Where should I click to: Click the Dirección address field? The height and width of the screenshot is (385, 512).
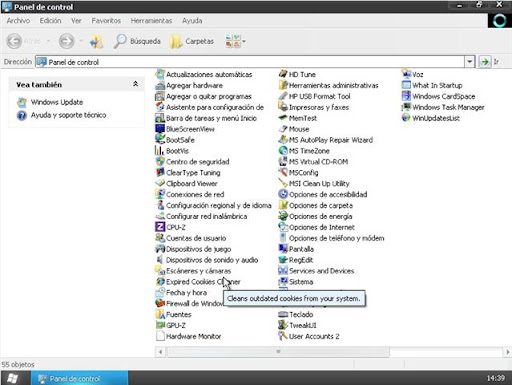[x=250, y=62]
